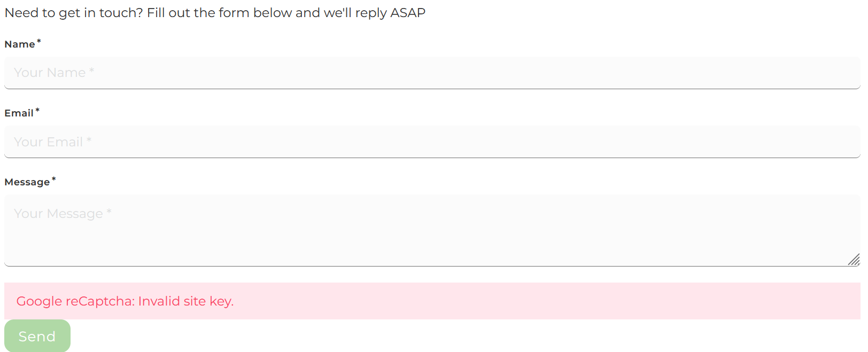
Task: Click the Name field label
Action: click(x=20, y=44)
